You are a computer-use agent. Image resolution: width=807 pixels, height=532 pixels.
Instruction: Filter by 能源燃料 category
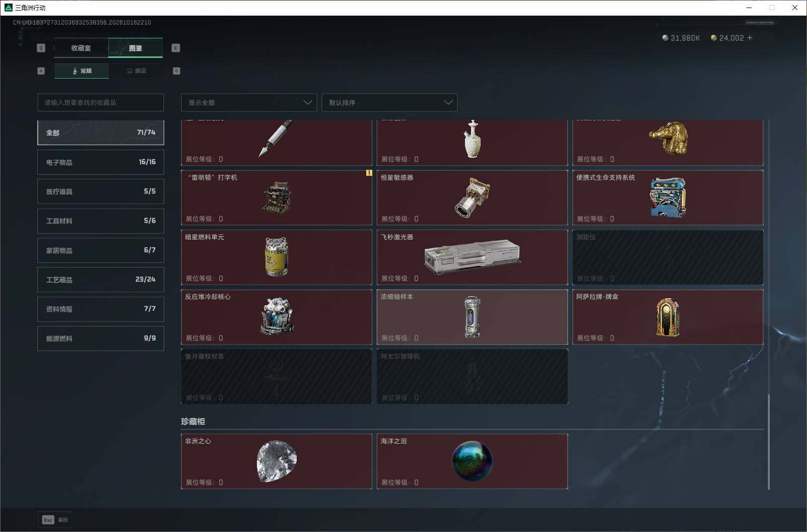pos(101,339)
